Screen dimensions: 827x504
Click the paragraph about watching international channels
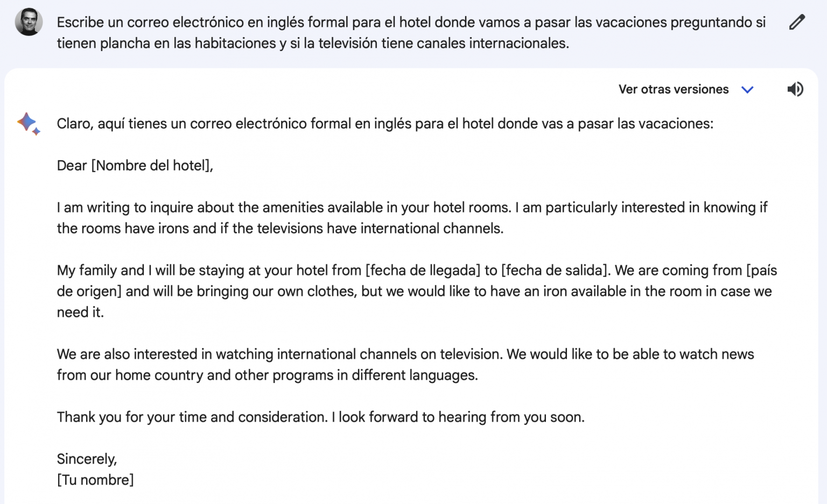pyautogui.click(x=279, y=354)
